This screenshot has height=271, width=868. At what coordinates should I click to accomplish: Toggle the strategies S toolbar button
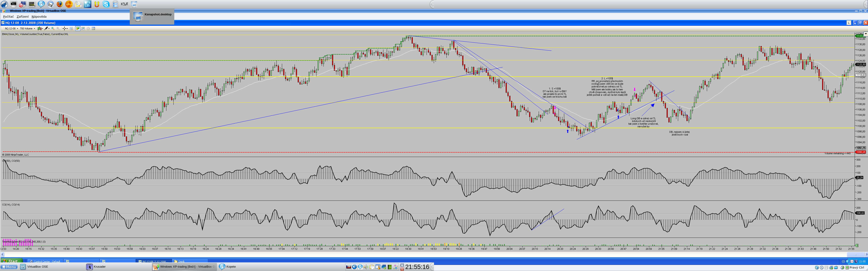pos(88,29)
